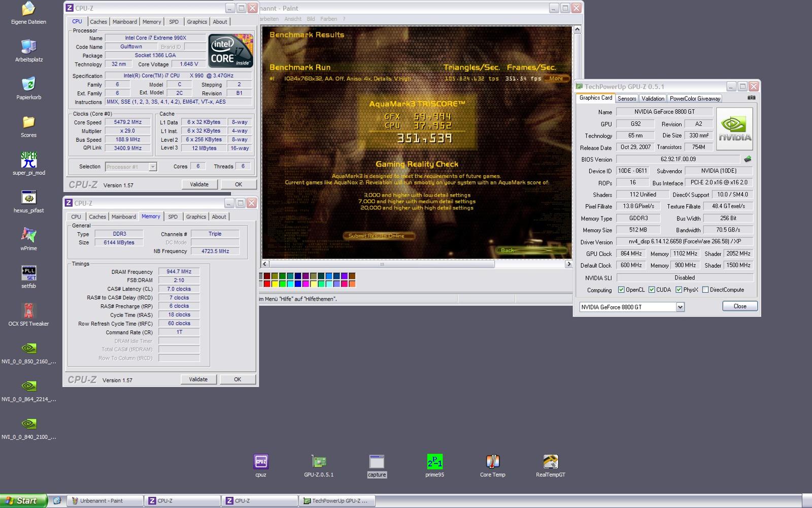Select the capture desktop icon
This screenshot has height=508, width=812.
click(x=377, y=466)
